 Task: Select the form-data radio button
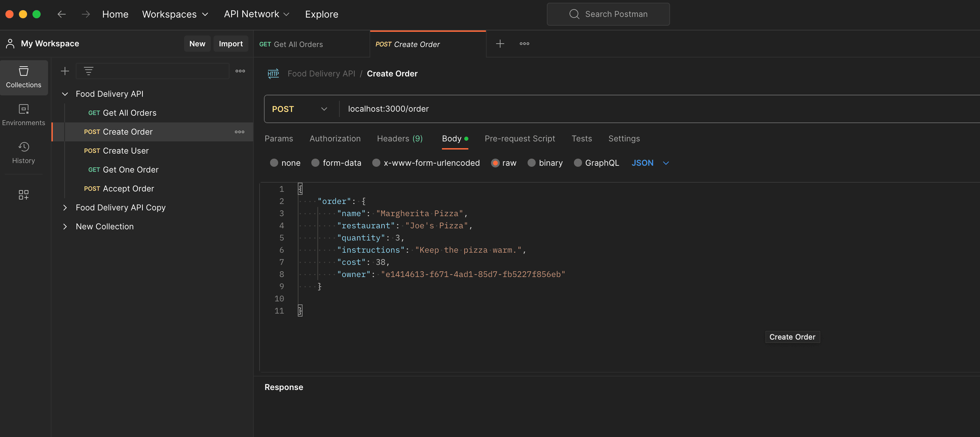[315, 163]
